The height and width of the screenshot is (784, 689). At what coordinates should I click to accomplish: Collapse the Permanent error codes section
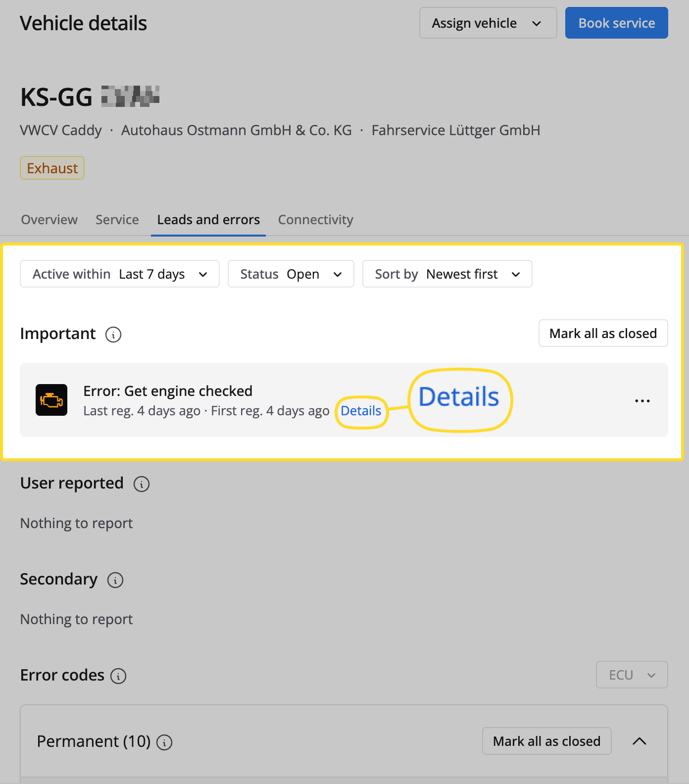640,741
